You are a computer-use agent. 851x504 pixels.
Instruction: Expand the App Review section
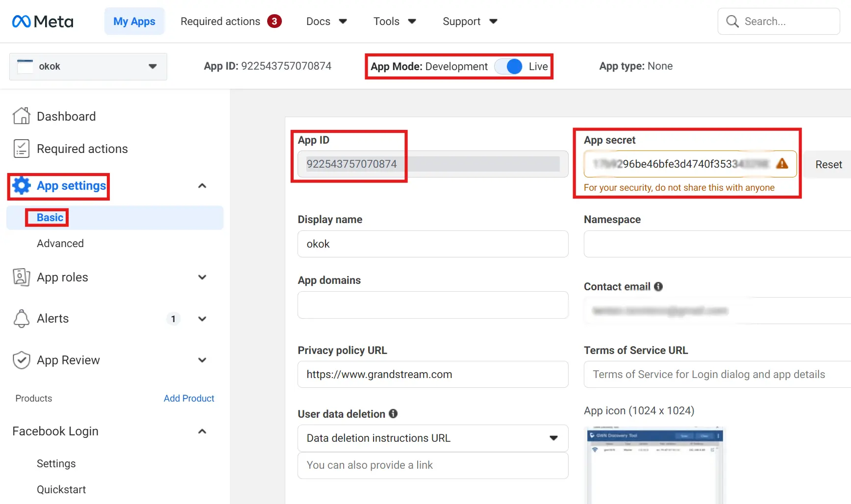(x=202, y=360)
